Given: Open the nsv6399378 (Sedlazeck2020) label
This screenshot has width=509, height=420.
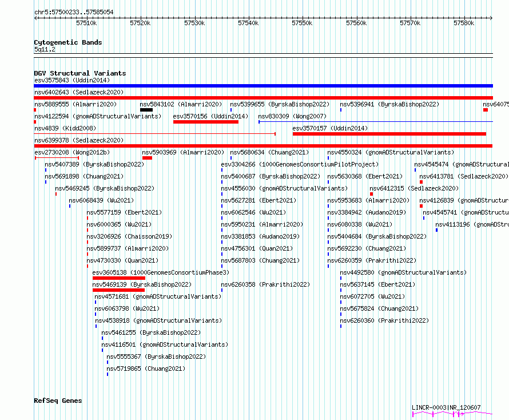Looking at the screenshot, I should pos(79,140).
